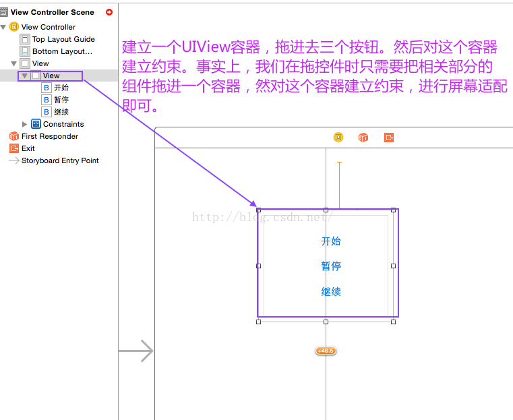
Task: Select the parent View row label
Action: [x=40, y=63]
